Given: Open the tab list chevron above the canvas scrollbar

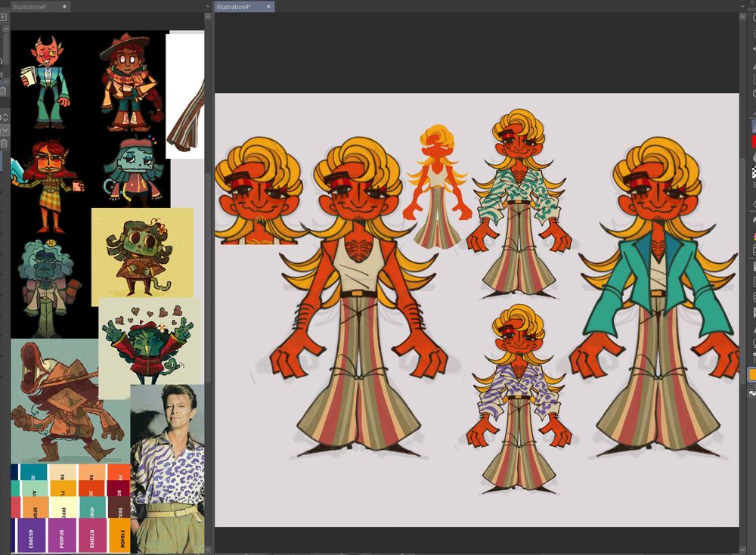Looking at the screenshot, I should point(742,6).
